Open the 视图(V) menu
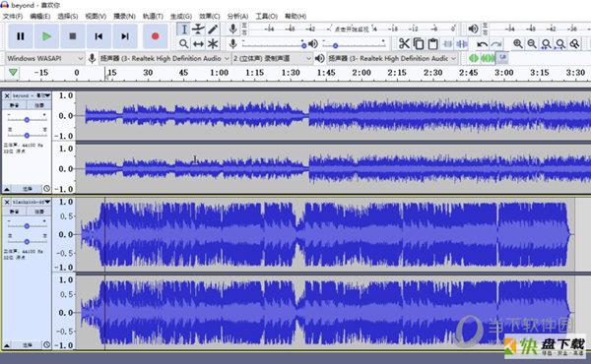591x364 pixels. pyautogui.click(x=96, y=16)
